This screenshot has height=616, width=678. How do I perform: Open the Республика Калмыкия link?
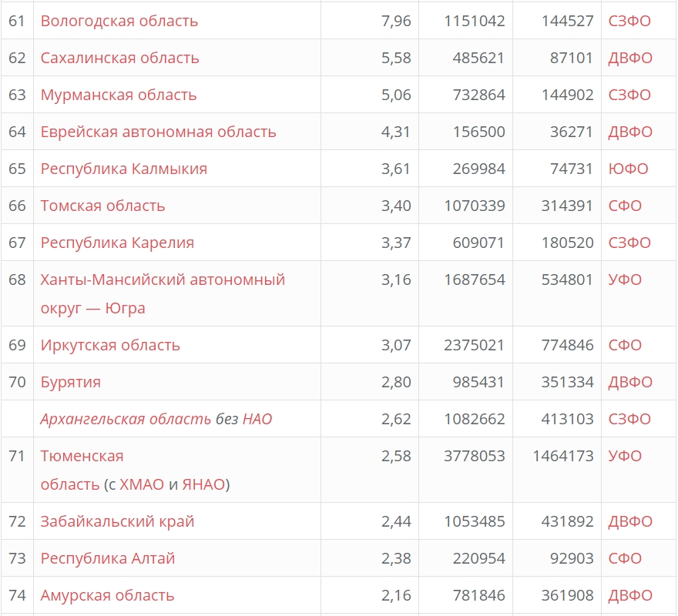point(123,169)
